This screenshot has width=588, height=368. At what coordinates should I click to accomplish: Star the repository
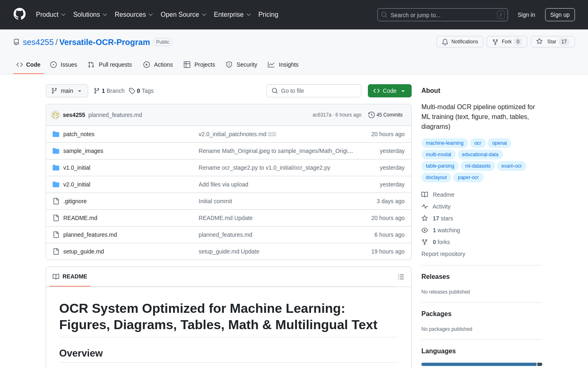[552, 42]
